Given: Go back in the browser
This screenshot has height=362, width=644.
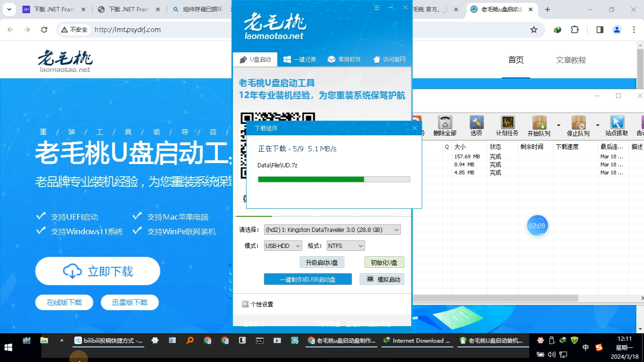Looking at the screenshot, I should tap(10, 30).
